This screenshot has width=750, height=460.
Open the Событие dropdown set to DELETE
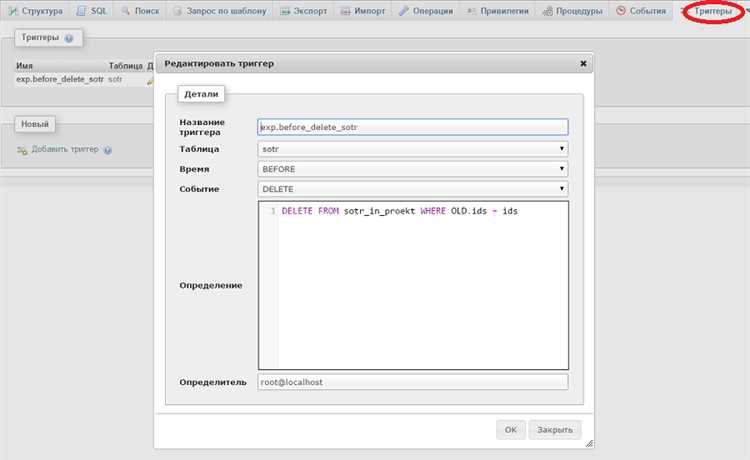tap(412, 188)
